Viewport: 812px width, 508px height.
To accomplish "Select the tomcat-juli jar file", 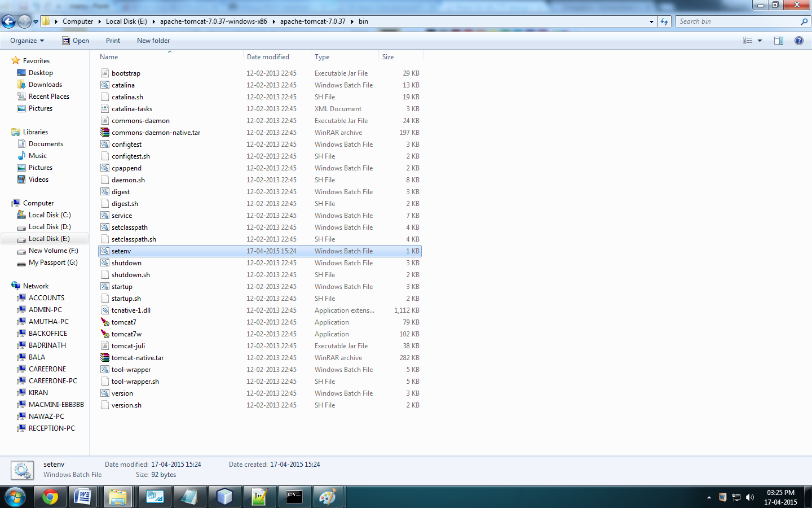I will (x=128, y=346).
